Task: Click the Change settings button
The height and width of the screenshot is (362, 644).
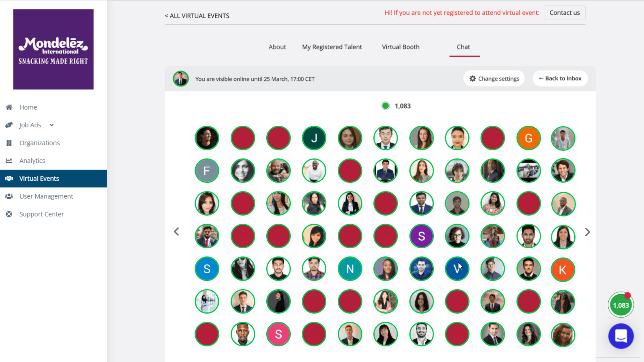Action: click(x=494, y=78)
